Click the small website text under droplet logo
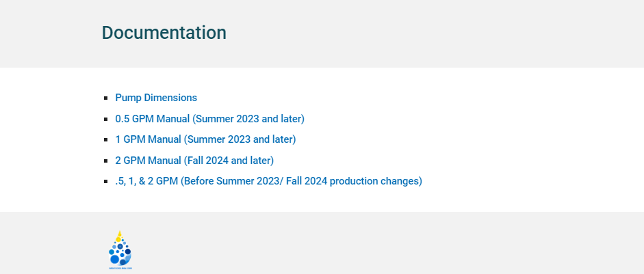 pyautogui.click(x=120, y=269)
